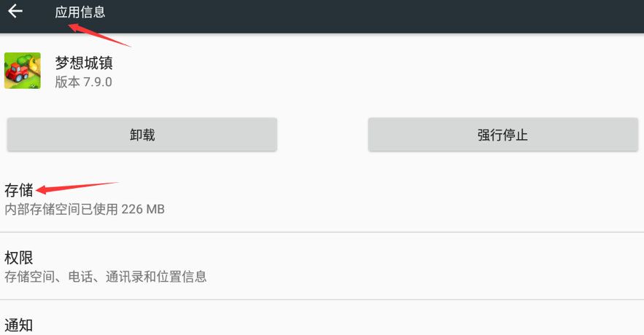
Task: Click the divider between 存储 and 权限
Action: 322,232
